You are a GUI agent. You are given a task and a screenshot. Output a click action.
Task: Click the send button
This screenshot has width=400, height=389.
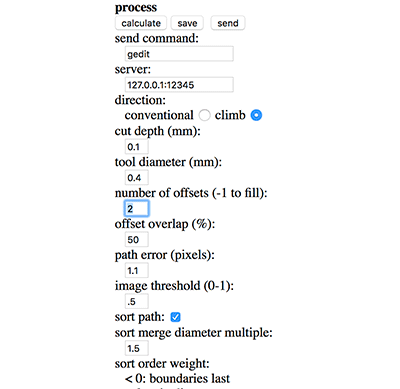(x=228, y=23)
